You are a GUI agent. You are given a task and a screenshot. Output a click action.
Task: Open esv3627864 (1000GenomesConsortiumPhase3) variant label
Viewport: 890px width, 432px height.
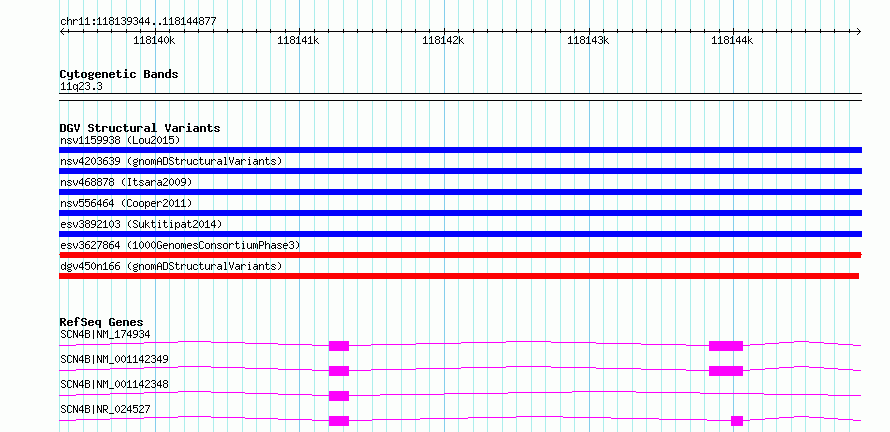(180, 245)
